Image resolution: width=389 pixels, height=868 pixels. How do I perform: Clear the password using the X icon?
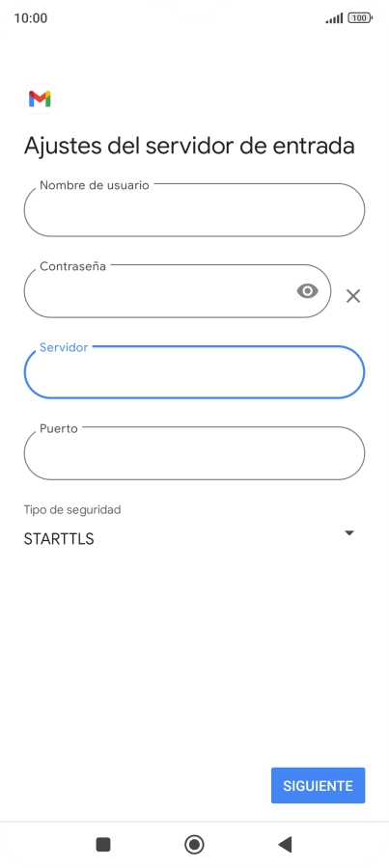353,296
